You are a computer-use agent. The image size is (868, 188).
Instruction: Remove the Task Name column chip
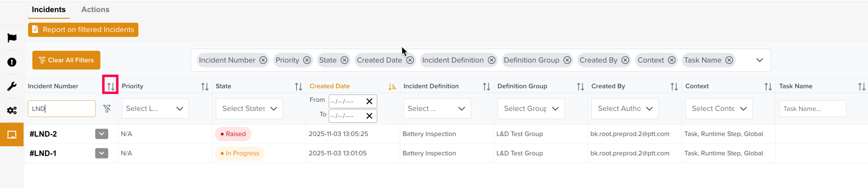tap(729, 60)
